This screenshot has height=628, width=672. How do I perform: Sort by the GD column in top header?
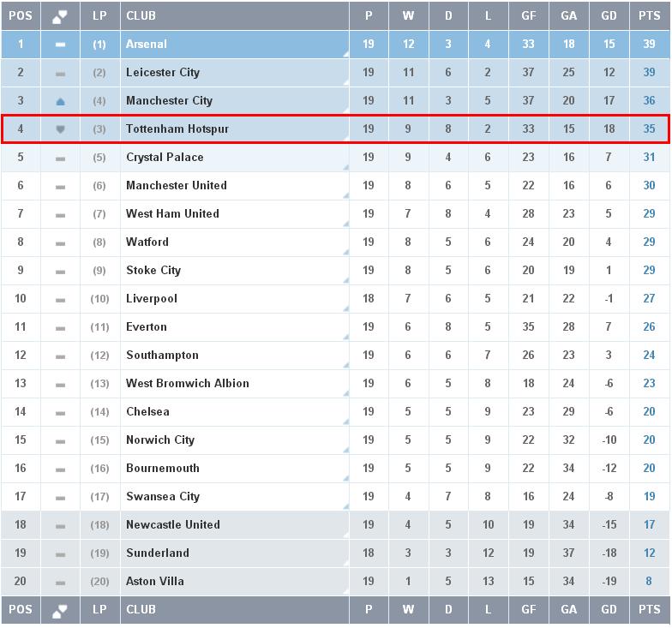click(x=609, y=16)
